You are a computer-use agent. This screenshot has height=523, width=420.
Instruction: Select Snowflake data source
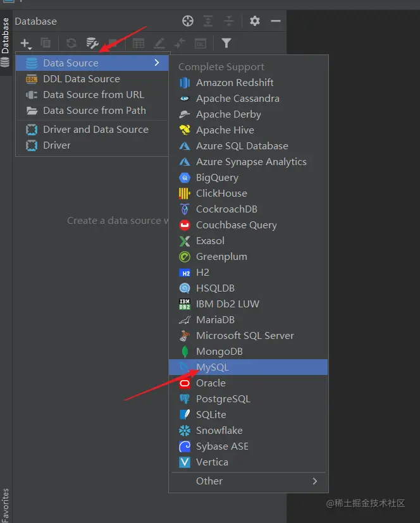248,431
